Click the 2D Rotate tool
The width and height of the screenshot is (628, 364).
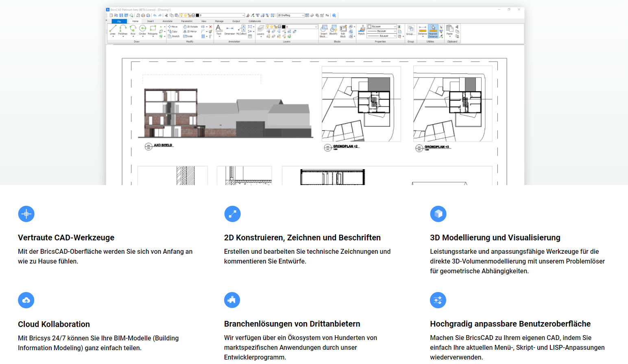[x=190, y=26]
